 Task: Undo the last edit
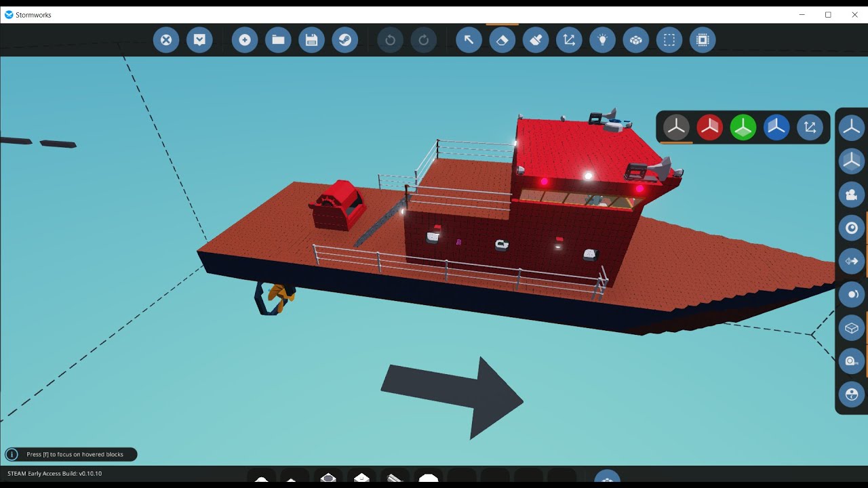pyautogui.click(x=390, y=40)
